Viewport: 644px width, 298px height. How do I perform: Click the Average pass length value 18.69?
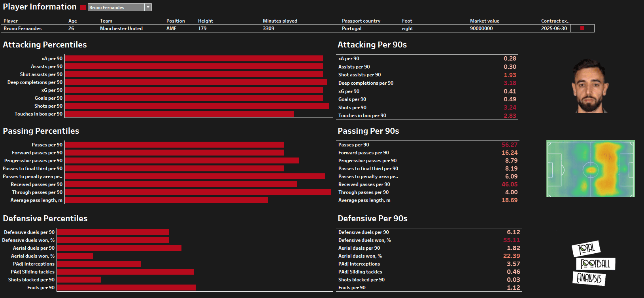click(510, 200)
